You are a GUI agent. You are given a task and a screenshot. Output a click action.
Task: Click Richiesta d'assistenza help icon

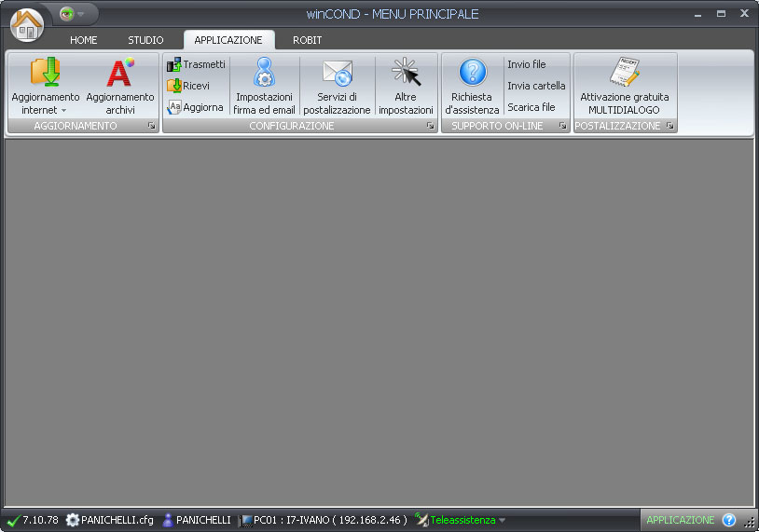(x=472, y=73)
